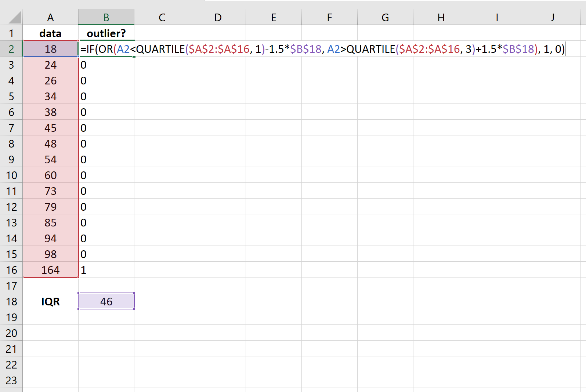The width and height of the screenshot is (586, 392).
Task: Click the row 17 header
Action: tap(11, 286)
